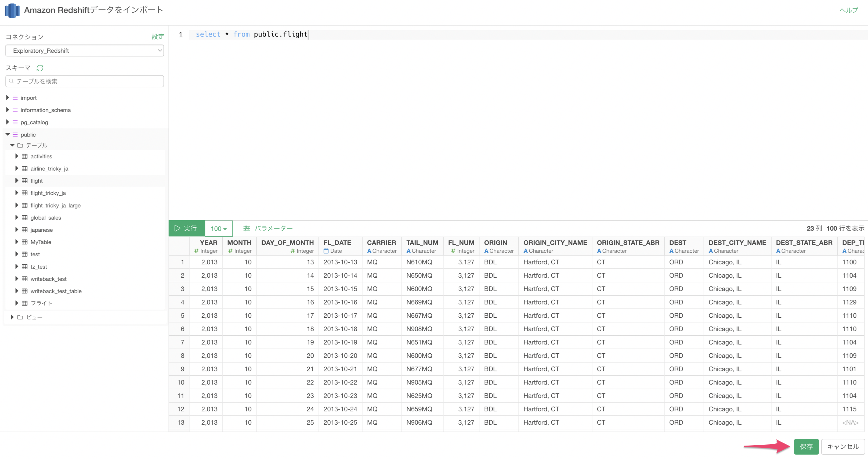Click the TAIL_NUM cell N669MQ
This screenshot has height=459, width=868.
tap(422, 303)
